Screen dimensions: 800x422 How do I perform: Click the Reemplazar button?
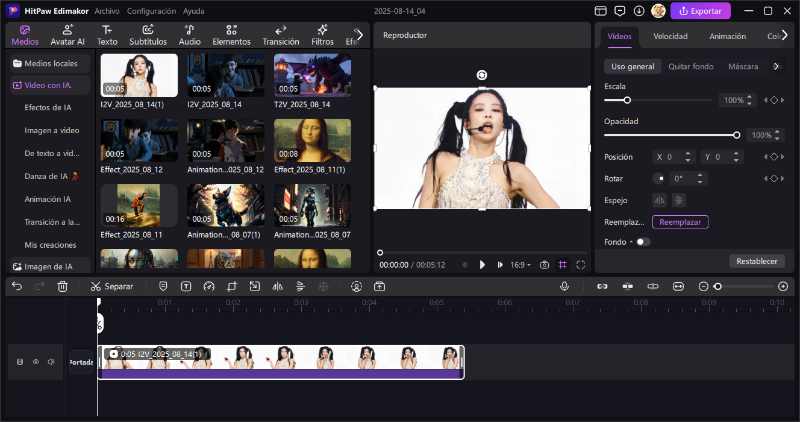[x=680, y=222]
